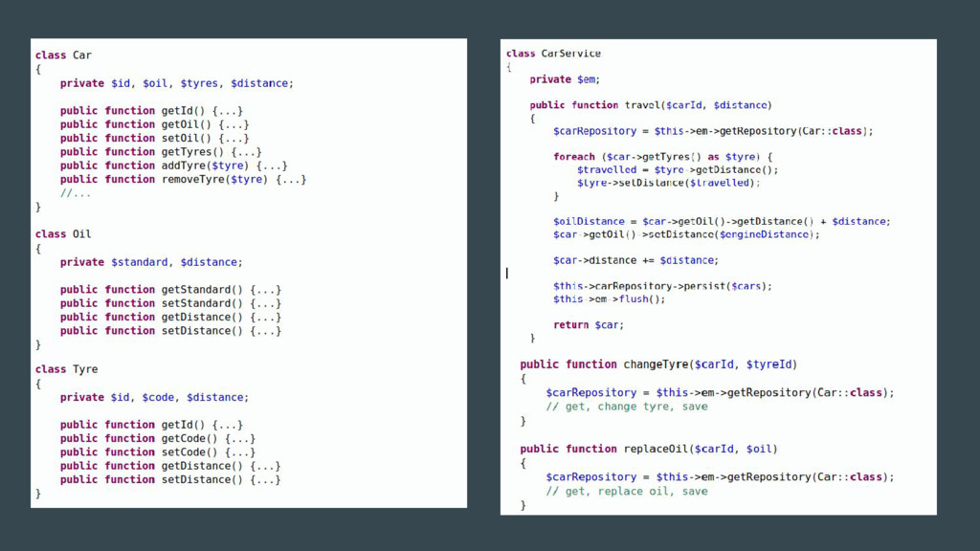980x551 pixels.
Task: Click the "$this->em->flush();" line
Action: pyautogui.click(x=610, y=299)
